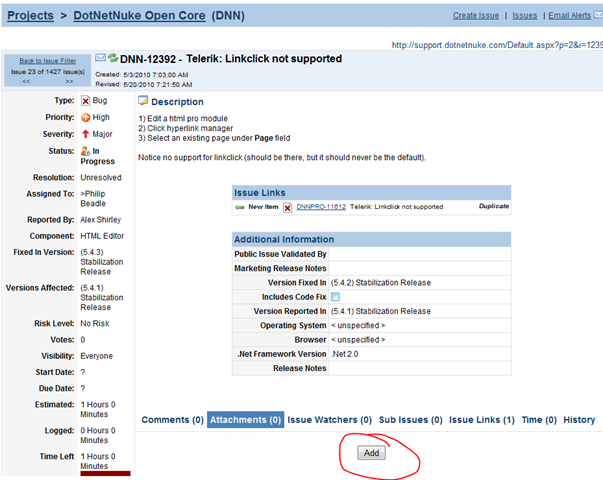The width and height of the screenshot is (603, 480).
Task: Click the Duplicate link type label
Action: [x=494, y=206]
